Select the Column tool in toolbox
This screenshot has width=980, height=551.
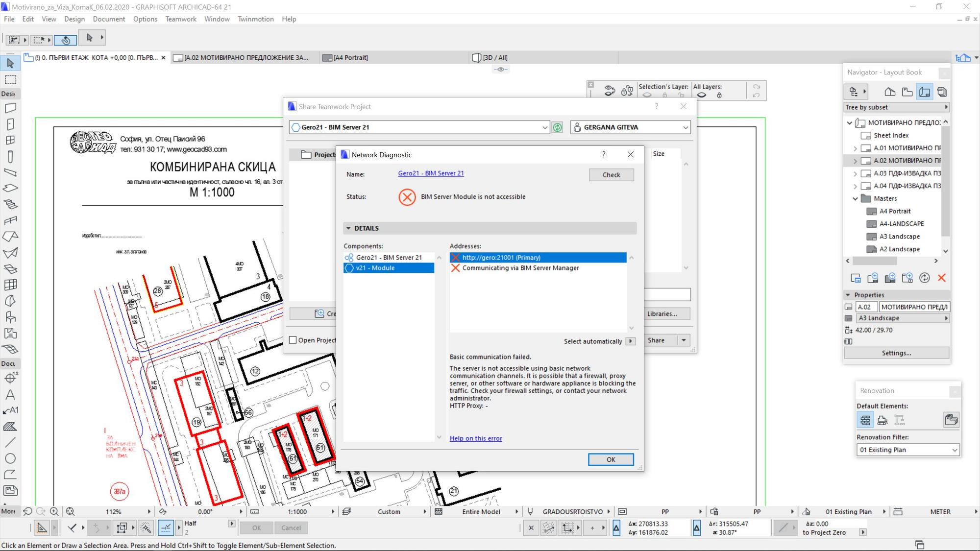pyautogui.click(x=10, y=157)
